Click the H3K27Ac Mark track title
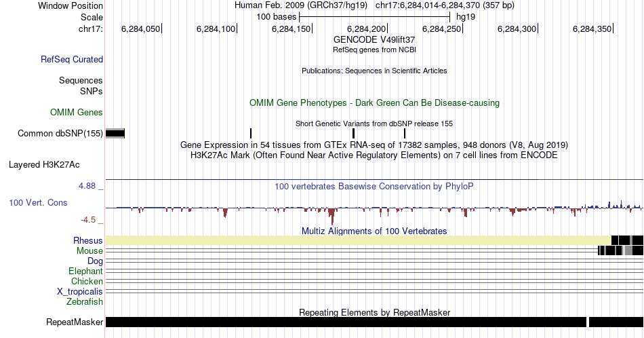 coord(374,155)
